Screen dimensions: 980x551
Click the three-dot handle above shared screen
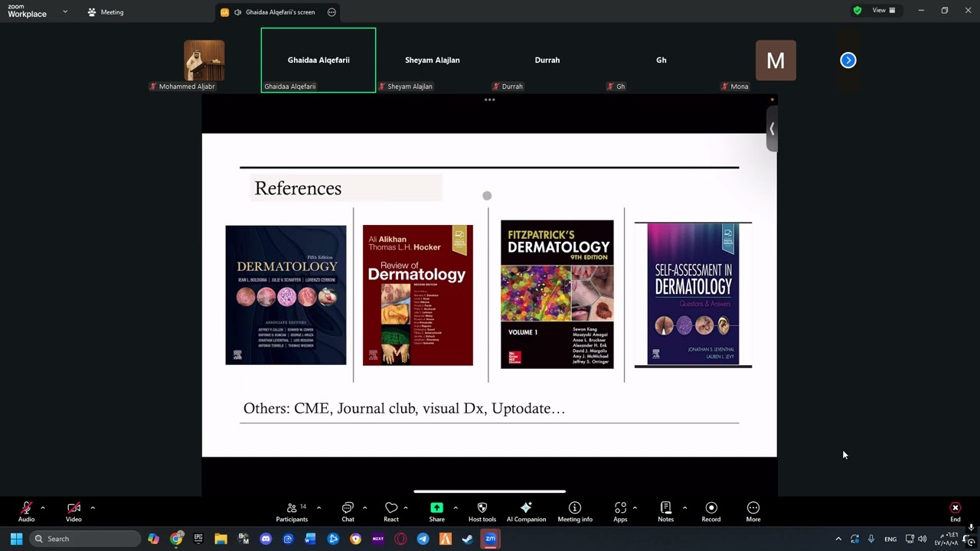click(489, 99)
